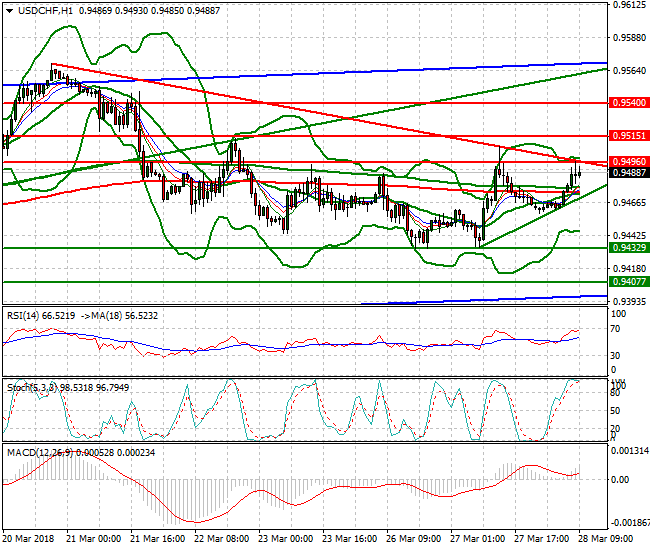Click the 0.94425 price scale value
This screenshot has height=550, width=650.
coord(629,235)
